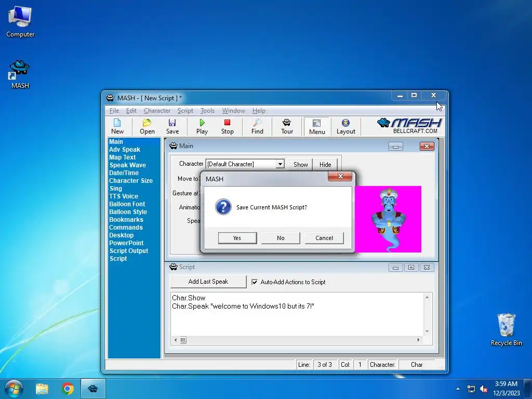Viewport: 532px width, 399px height.
Task: Select Sing in the sidebar
Action: tap(115, 189)
